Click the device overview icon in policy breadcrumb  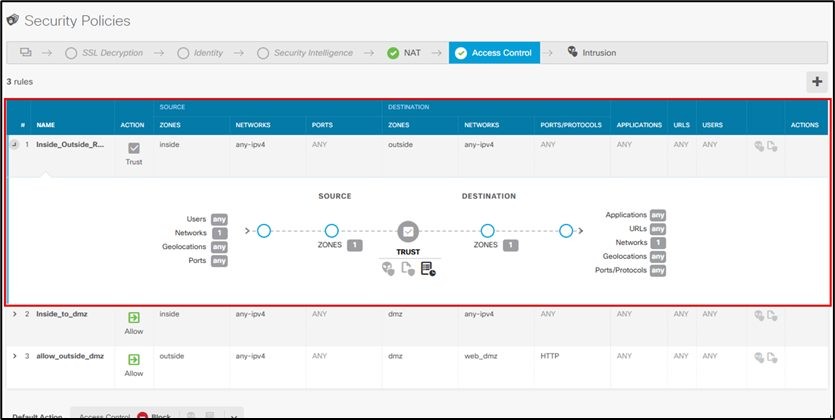(25, 52)
